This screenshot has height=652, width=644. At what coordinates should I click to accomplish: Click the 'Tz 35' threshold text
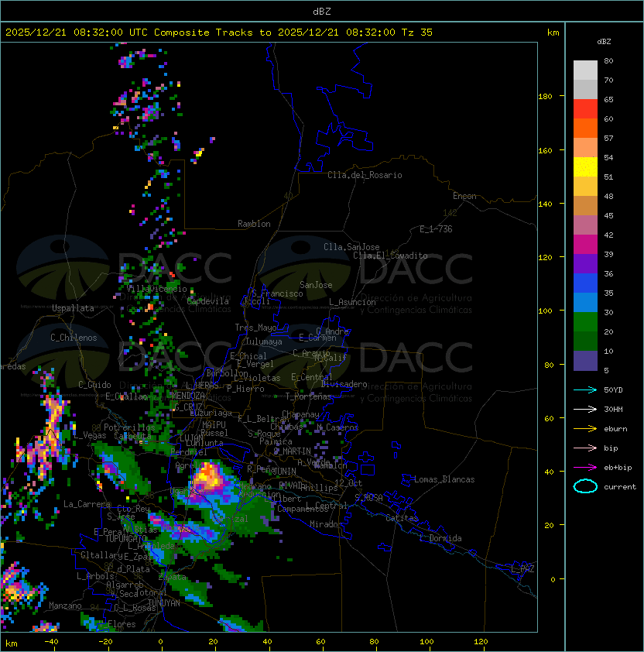pyautogui.click(x=417, y=33)
